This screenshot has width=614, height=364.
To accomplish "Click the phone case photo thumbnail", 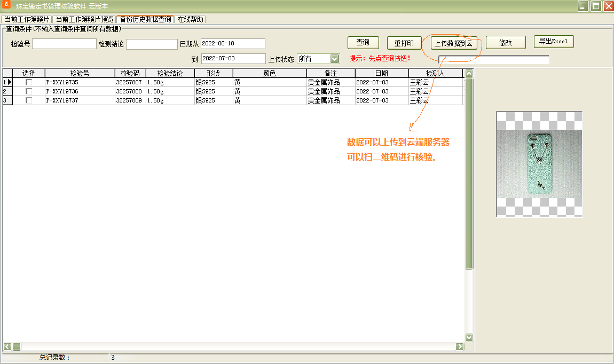I will pos(540,164).
